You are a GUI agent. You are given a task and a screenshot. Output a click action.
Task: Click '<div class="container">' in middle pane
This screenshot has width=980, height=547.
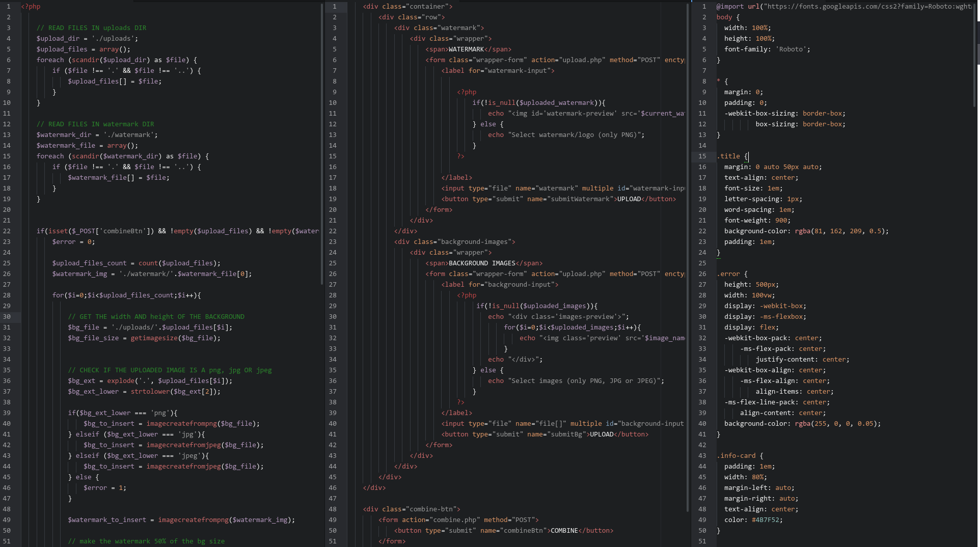point(407,7)
